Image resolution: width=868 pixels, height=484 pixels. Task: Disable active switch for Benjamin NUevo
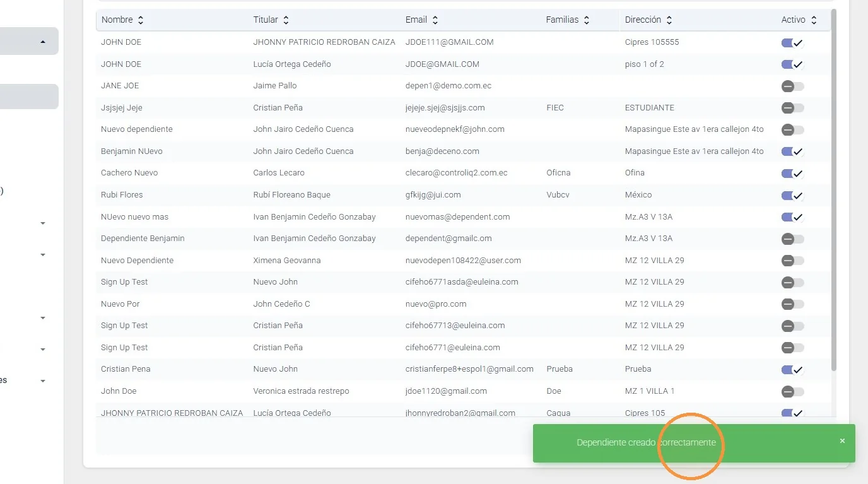[x=792, y=151]
